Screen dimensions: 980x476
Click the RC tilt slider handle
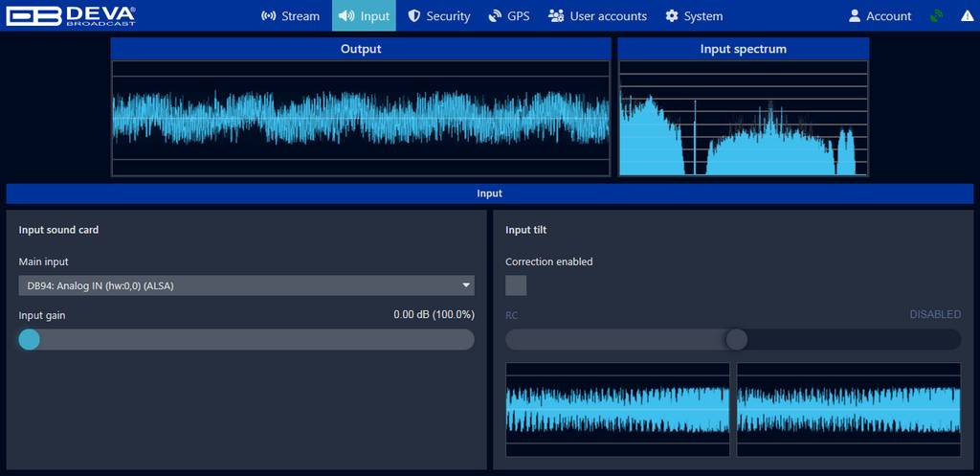click(737, 340)
